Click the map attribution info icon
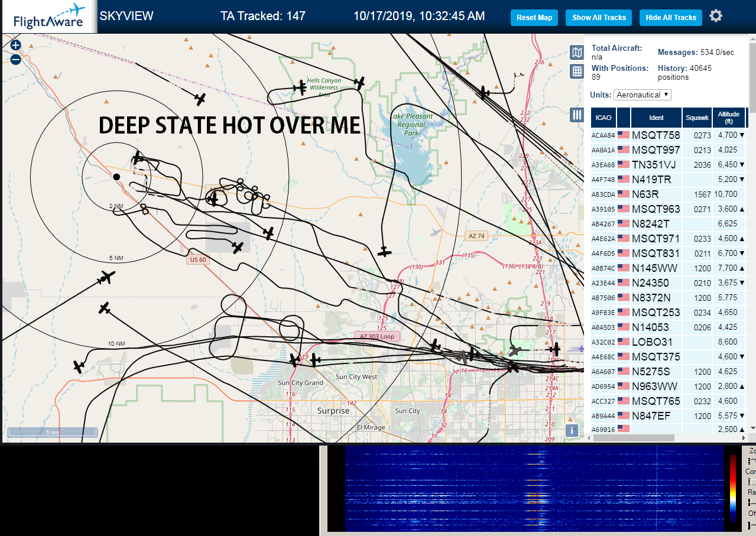Image resolution: width=756 pixels, height=536 pixels. 571,430
